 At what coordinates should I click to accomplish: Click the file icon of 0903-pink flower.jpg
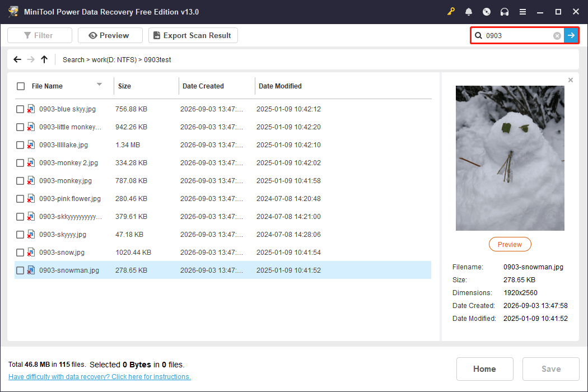[x=31, y=198]
